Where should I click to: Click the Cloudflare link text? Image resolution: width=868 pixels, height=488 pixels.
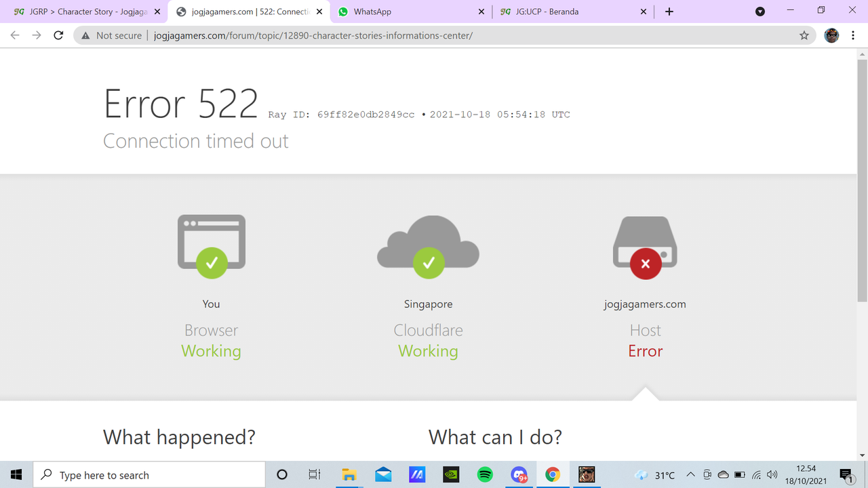428,330
